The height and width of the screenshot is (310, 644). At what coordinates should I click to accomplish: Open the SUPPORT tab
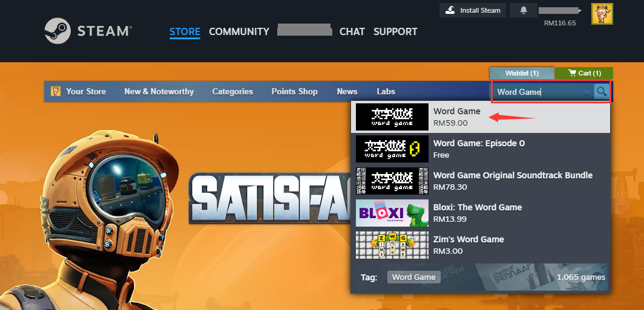(395, 31)
